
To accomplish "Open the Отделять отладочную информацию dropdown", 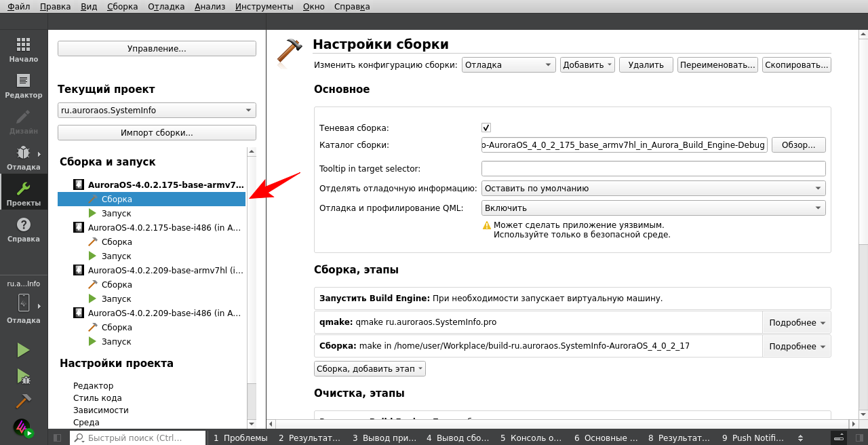I will click(653, 188).
